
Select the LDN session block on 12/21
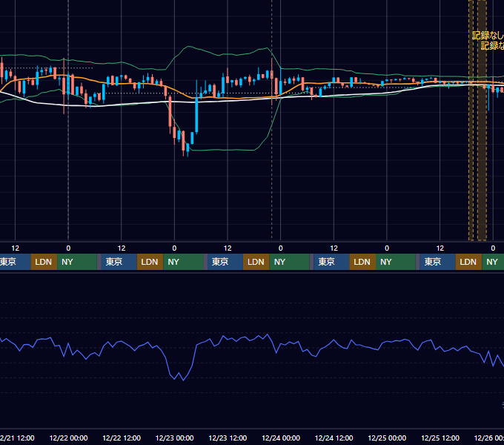(44, 262)
